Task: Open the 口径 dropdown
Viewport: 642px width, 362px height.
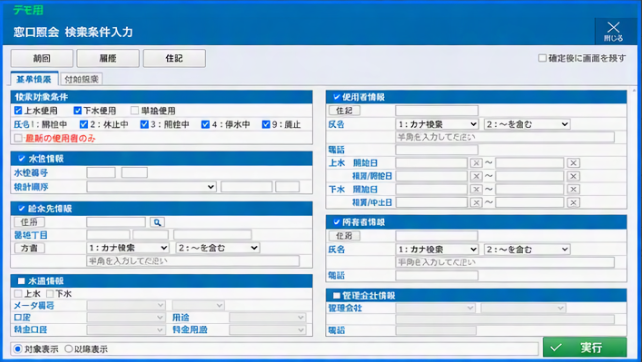Action: click(126, 317)
